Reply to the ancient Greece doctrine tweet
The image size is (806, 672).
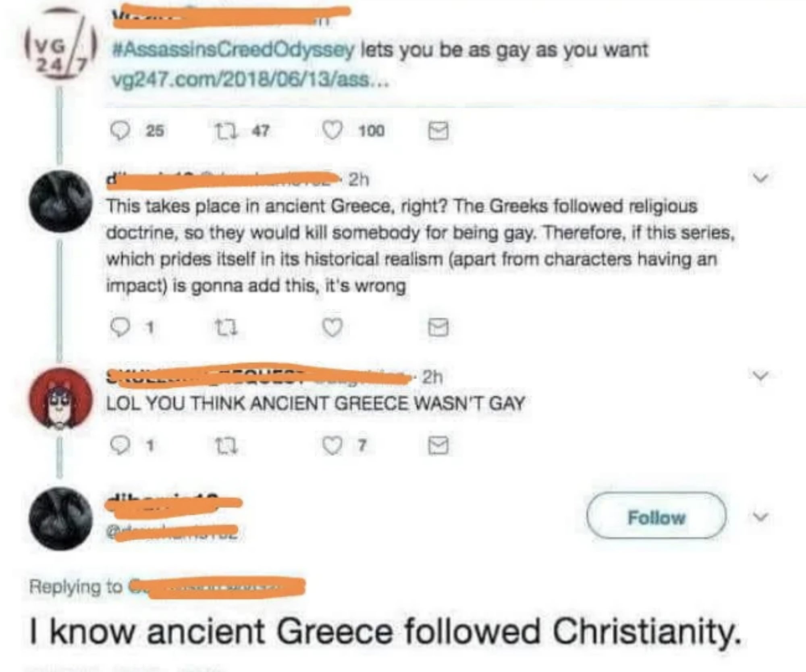tap(120, 328)
